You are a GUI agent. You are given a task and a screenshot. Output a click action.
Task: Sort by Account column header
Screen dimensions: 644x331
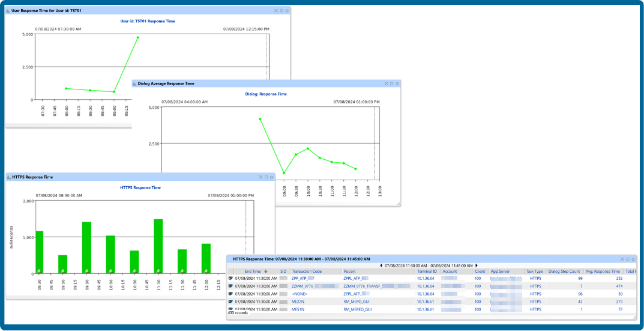coord(457,272)
